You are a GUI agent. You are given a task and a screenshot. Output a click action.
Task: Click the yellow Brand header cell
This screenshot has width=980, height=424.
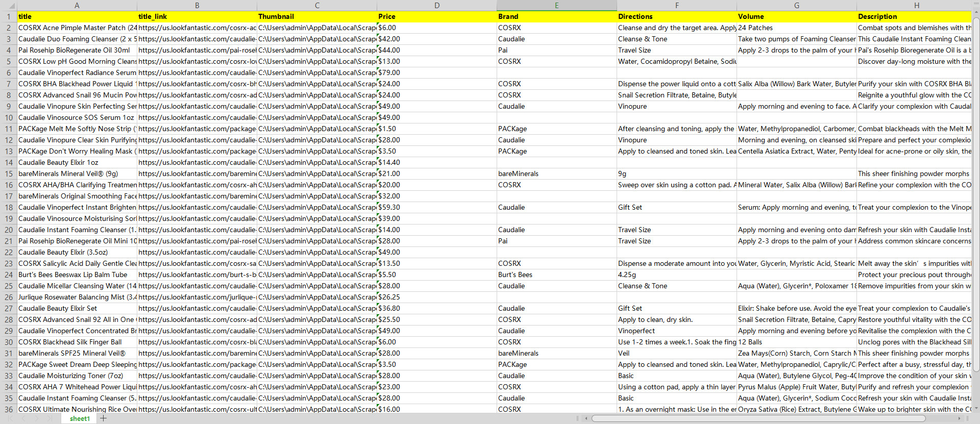[556, 16]
